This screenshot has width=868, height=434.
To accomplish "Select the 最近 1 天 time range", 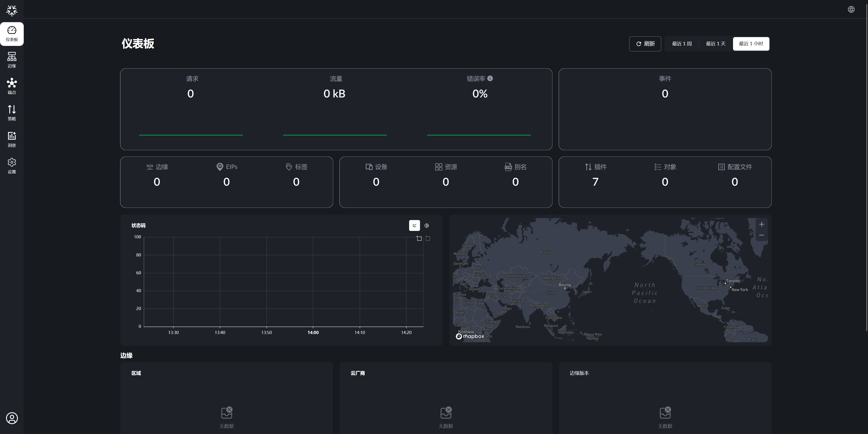I will point(715,44).
